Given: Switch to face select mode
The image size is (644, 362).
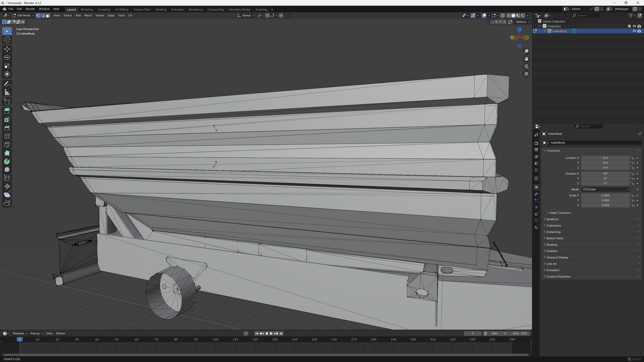Looking at the screenshot, I should point(47,16).
